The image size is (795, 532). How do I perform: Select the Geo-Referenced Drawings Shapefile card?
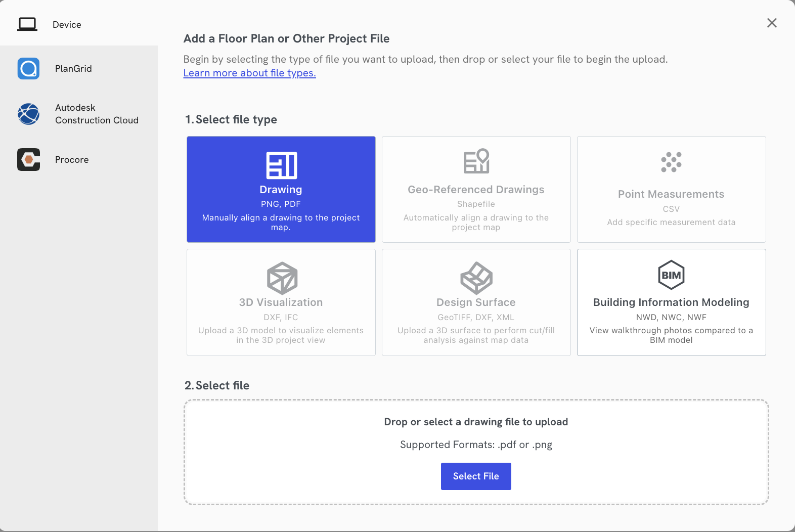476,190
